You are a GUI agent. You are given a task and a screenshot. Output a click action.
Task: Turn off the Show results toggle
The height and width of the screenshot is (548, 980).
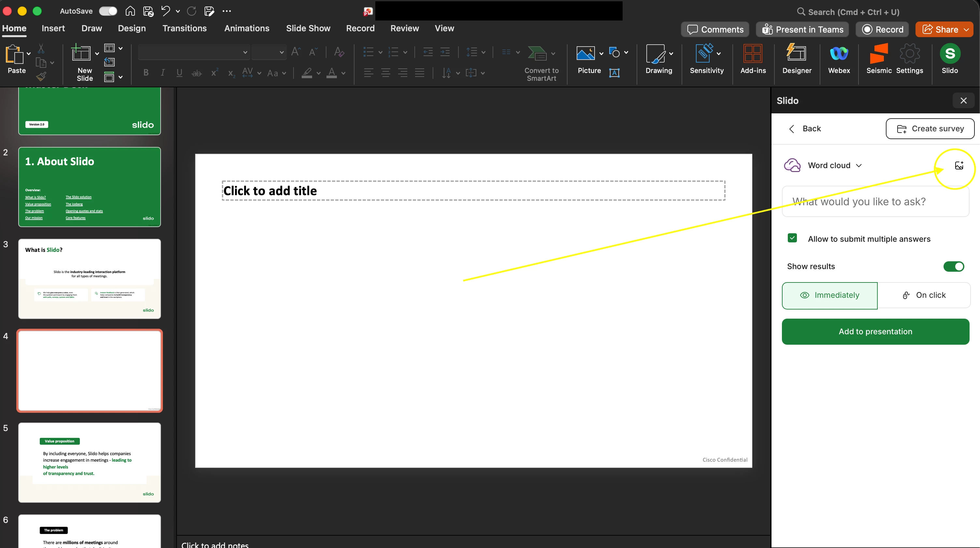tap(953, 267)
